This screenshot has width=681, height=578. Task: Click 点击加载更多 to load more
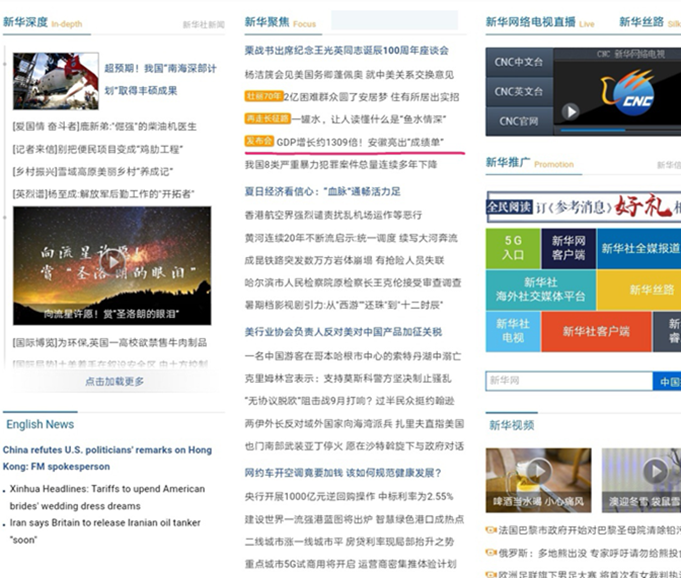[x=114, y=381]
